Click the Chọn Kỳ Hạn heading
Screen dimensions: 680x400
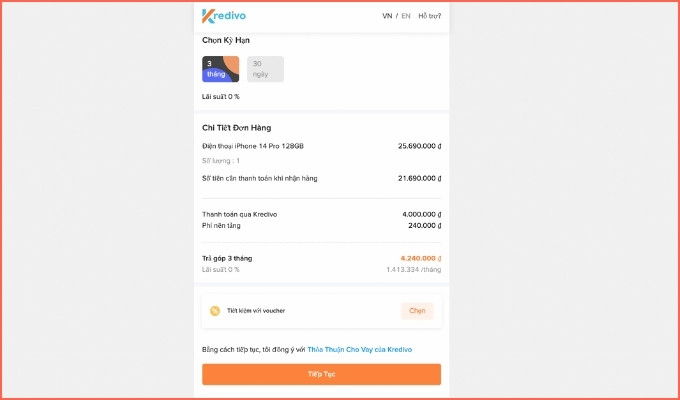coord(226,40)
